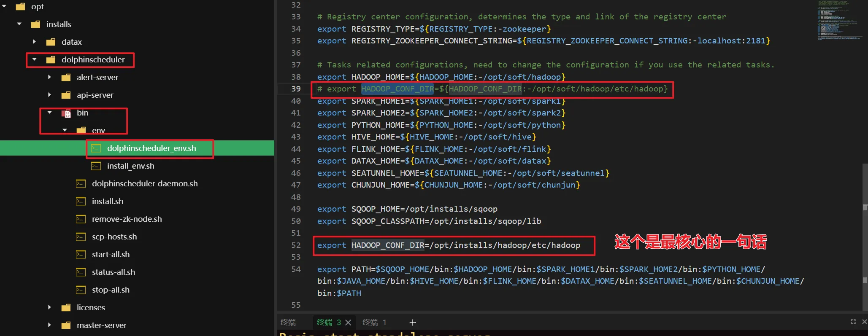Open remove-zk-node.sh file

click(127, 219)
